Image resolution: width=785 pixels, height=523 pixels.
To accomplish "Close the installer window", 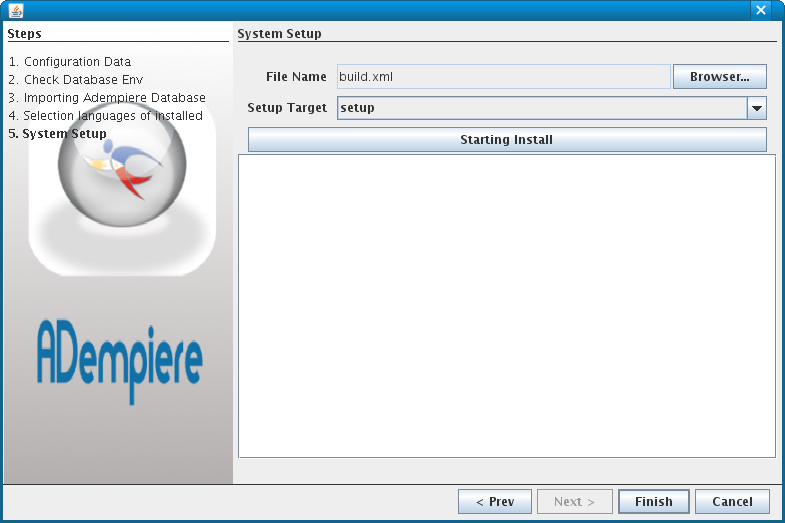I will [x=760, y=10].
